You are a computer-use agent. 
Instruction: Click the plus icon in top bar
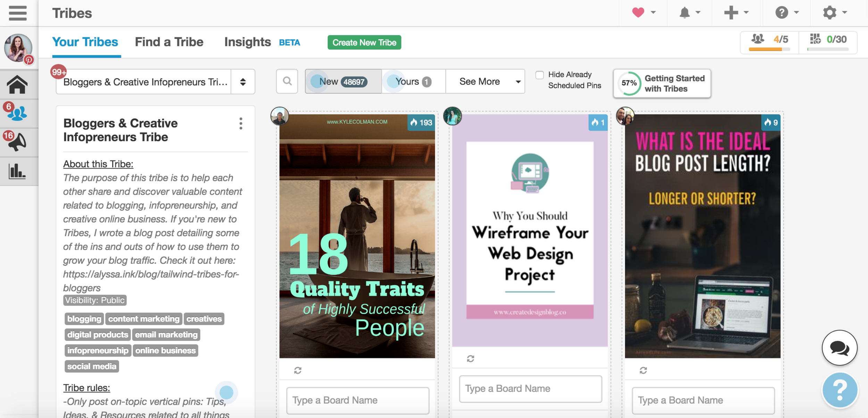coord(731,13)
